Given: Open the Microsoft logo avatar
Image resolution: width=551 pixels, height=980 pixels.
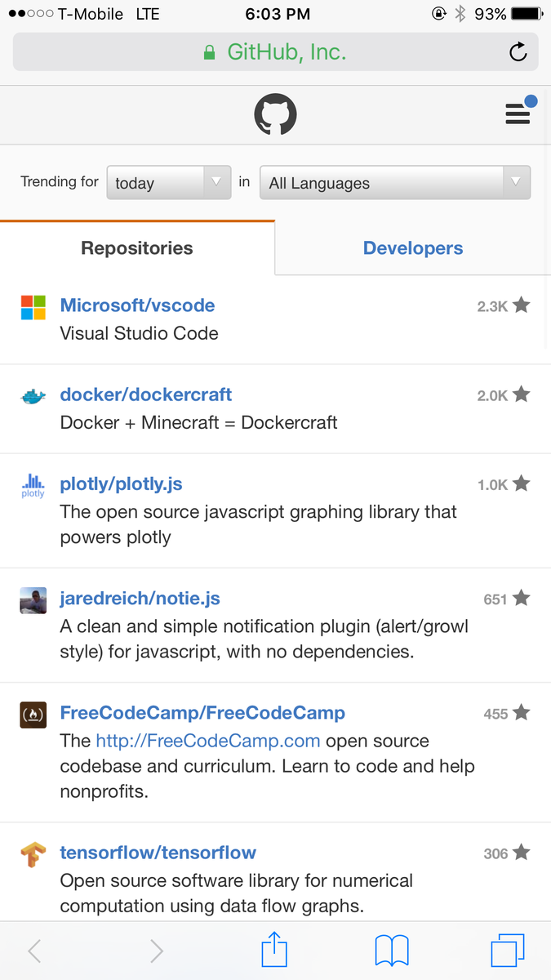Looking at the screenshot, I should click(x=33, y=308).
